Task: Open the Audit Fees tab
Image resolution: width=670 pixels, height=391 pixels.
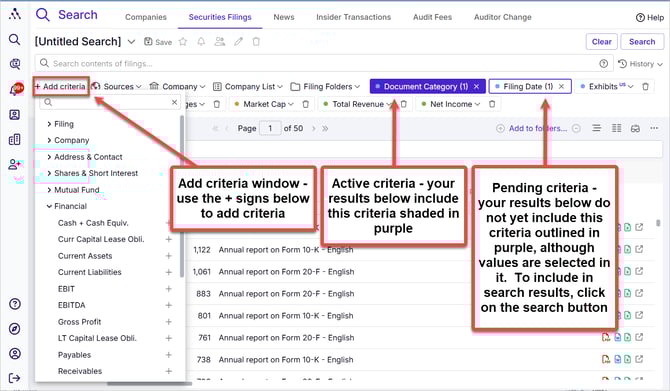Action: coord(432,17)
